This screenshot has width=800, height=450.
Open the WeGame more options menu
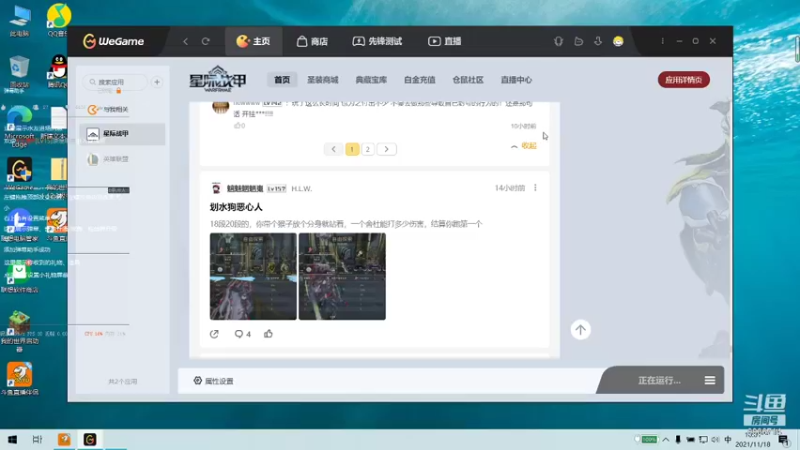coord(662,41)
